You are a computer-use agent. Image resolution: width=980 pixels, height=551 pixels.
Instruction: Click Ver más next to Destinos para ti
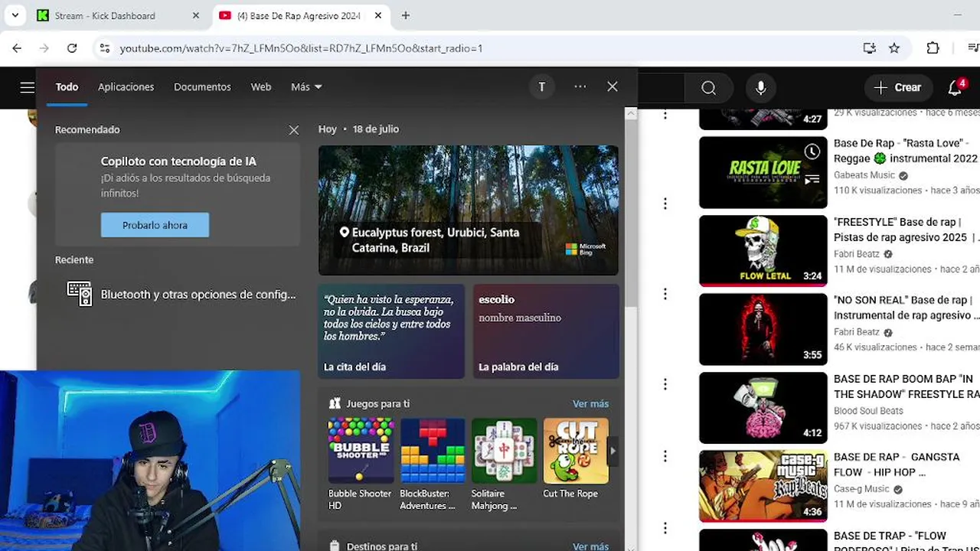590,546
